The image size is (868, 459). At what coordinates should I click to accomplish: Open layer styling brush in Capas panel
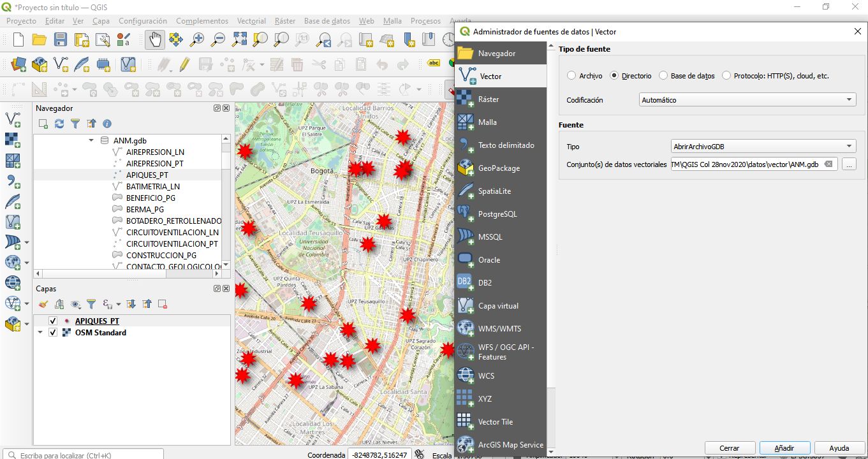click(x=43, y=304)
